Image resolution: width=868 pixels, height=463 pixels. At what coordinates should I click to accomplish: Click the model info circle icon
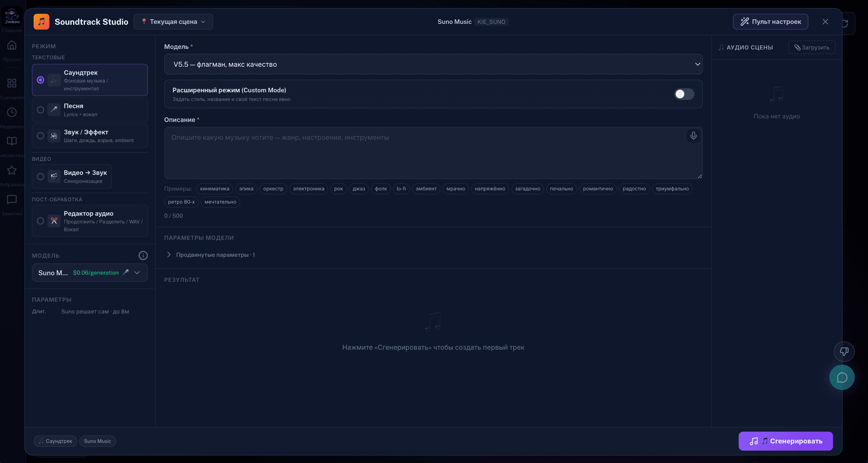click(x=143, y=256)
